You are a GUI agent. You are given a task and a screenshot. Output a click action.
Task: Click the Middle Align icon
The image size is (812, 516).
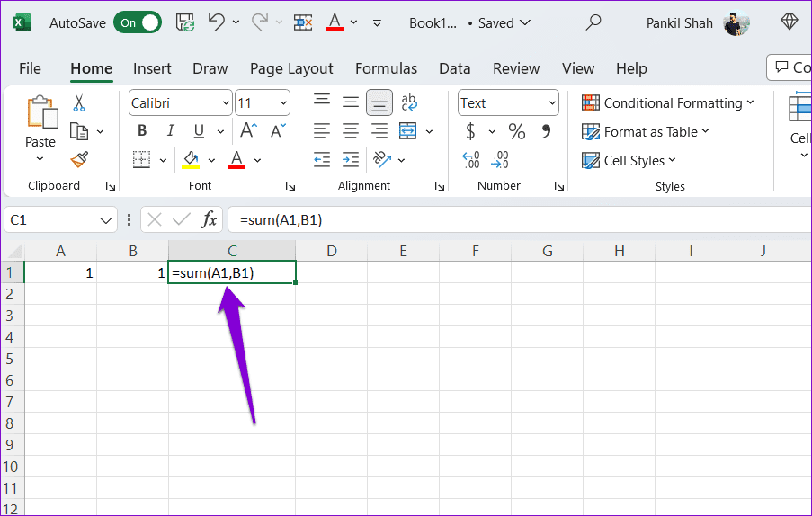click(x=351, y=102)
